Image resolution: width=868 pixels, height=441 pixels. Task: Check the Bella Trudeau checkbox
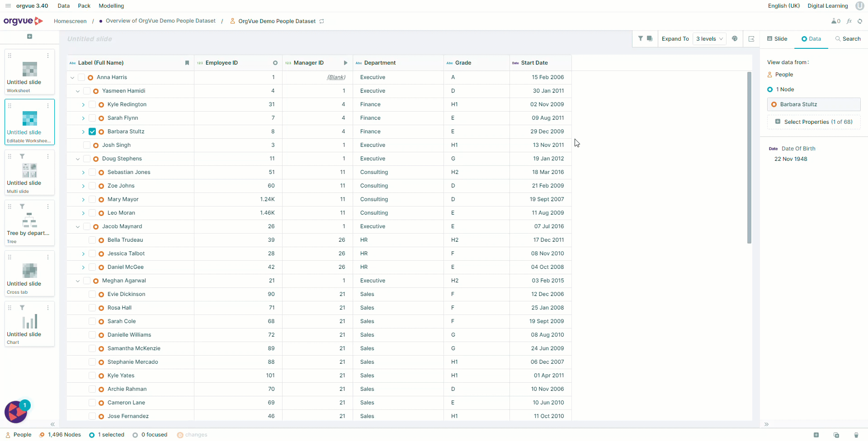point(92,240)
